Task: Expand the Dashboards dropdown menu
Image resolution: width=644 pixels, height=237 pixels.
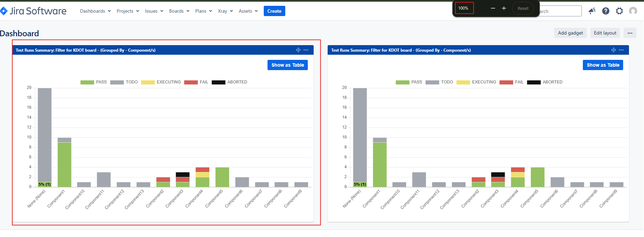Action: (95, 11)
